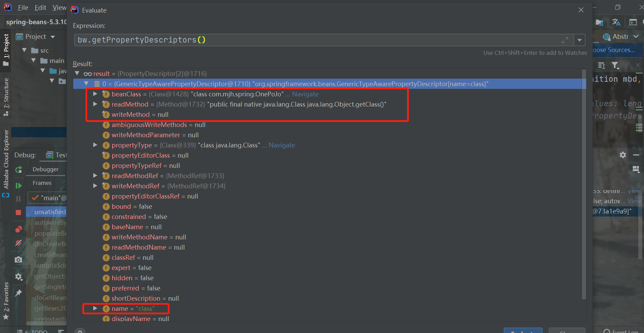644x333 pixels.
Task: Expand the readMethodRef node
Action: point(95,176)
